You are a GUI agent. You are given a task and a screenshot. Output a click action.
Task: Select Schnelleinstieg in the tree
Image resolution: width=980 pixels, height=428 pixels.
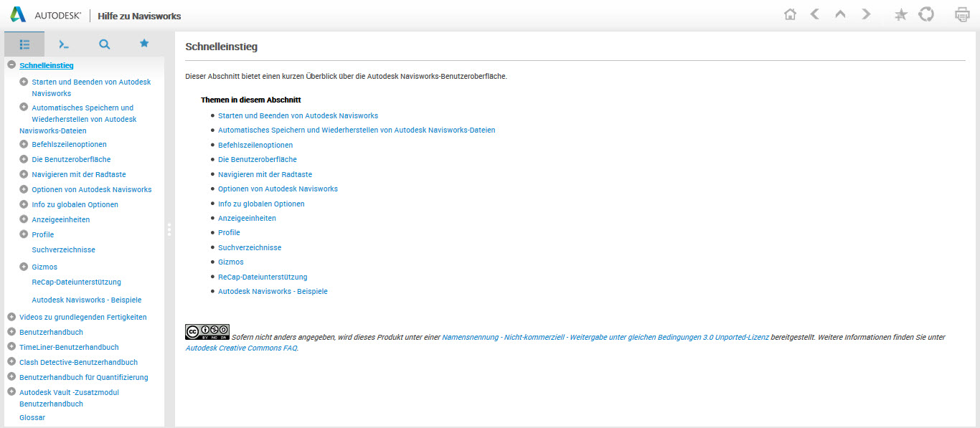[x=47, y=65]
